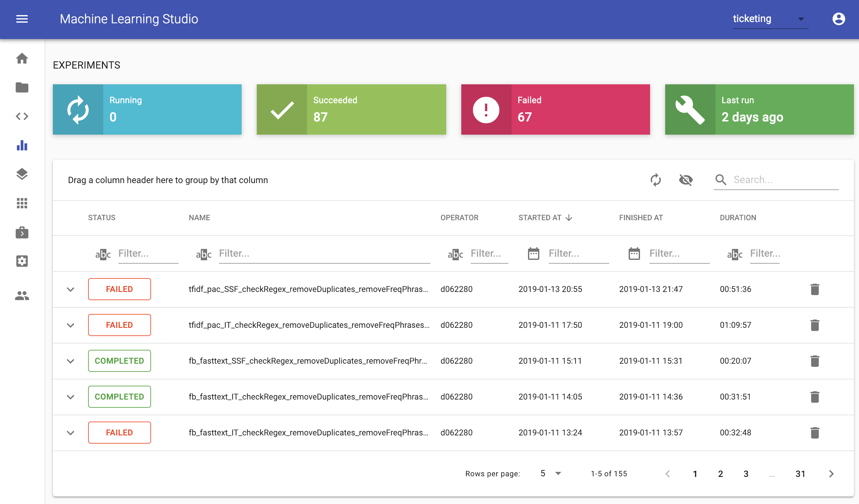Open the users group sidebar icon
This screenshot has height=504, width=859.
click(22, 295)
